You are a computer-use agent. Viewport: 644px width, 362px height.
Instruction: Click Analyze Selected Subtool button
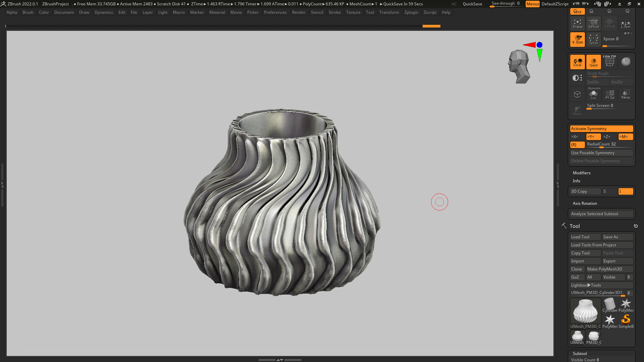pos(601,214)
